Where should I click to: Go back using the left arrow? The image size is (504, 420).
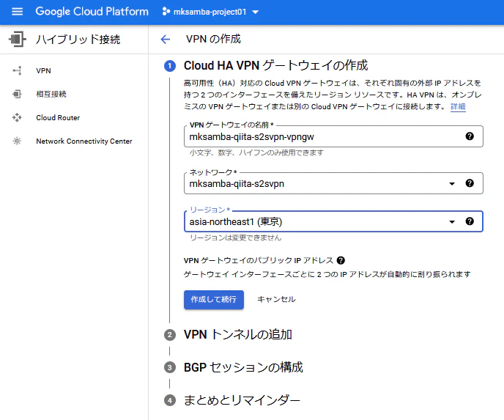point(166,40)
